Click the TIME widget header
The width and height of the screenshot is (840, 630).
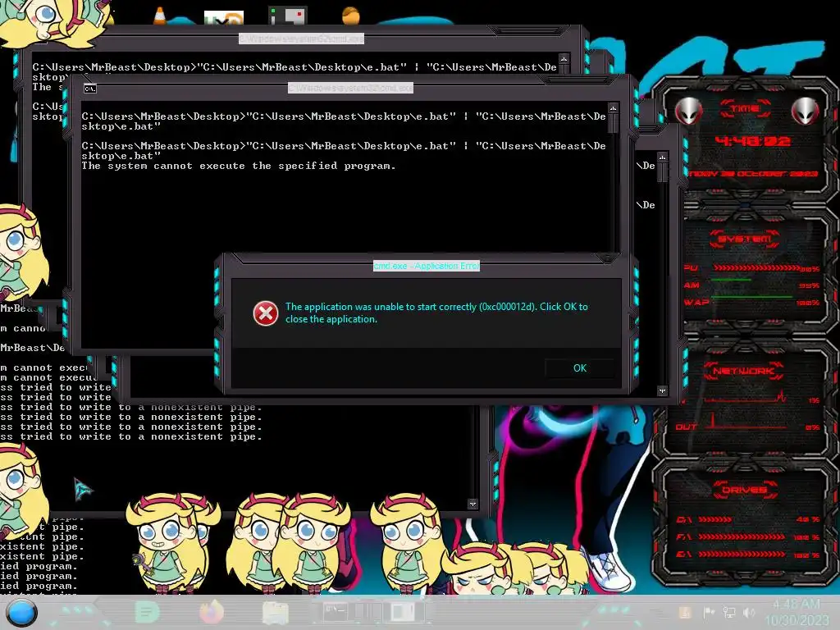[x=745, y=109]
